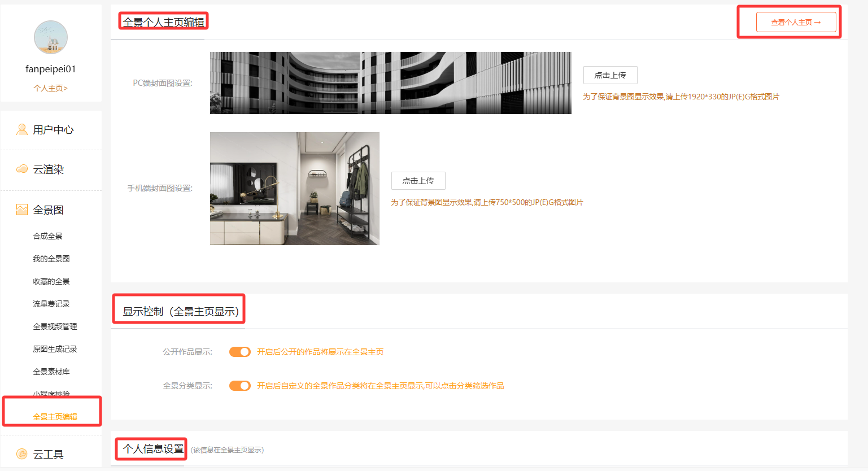Click the 云工具 icon in sidebar
The image size is (868, 471).
tap(22, 454)
